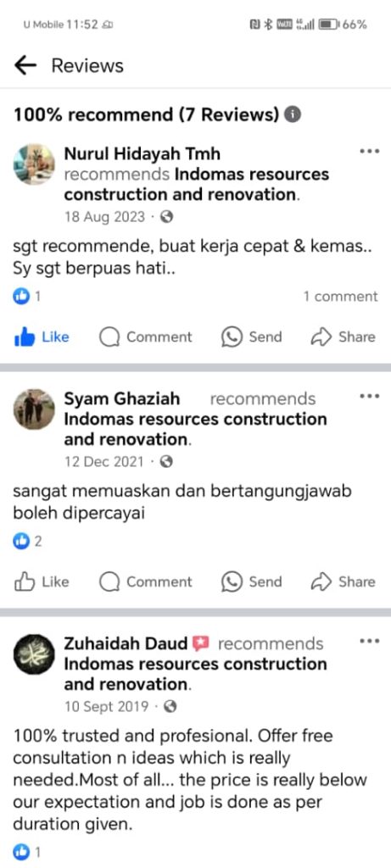Open Nurul Hidayah Tmh's profile name
391x868 pixels.
coord(142,153)
